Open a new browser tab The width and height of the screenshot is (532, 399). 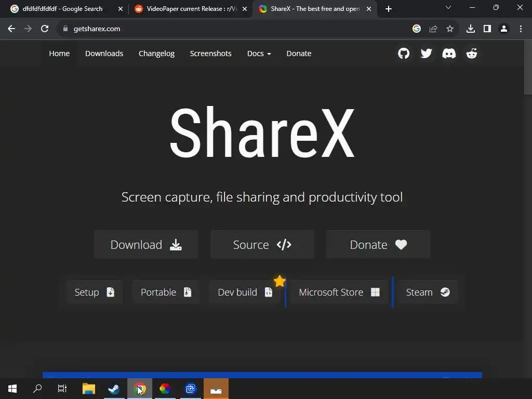click(x=389, y=9)
